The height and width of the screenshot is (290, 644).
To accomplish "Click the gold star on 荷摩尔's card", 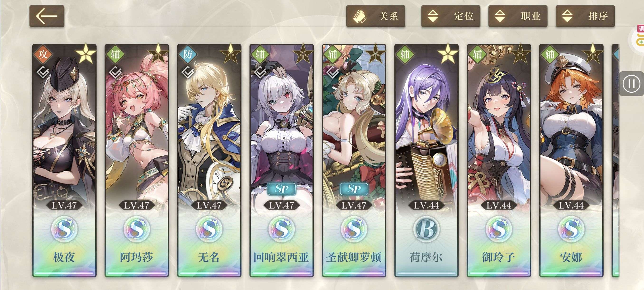I will [x=448, y=53].
